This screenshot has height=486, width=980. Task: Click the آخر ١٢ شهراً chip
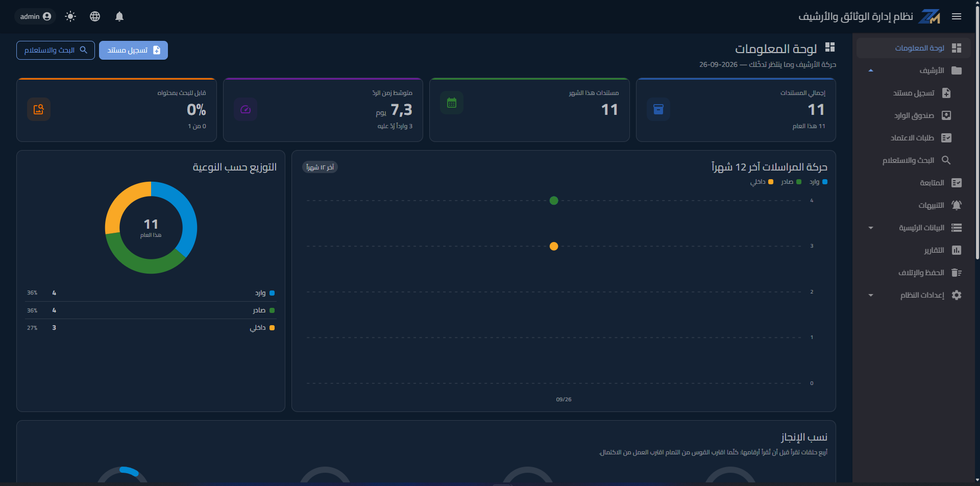tap(320, 167)
